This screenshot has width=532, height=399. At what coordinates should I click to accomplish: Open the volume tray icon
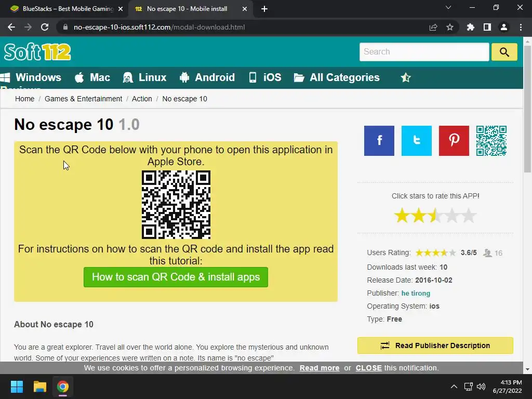point(481,387)
